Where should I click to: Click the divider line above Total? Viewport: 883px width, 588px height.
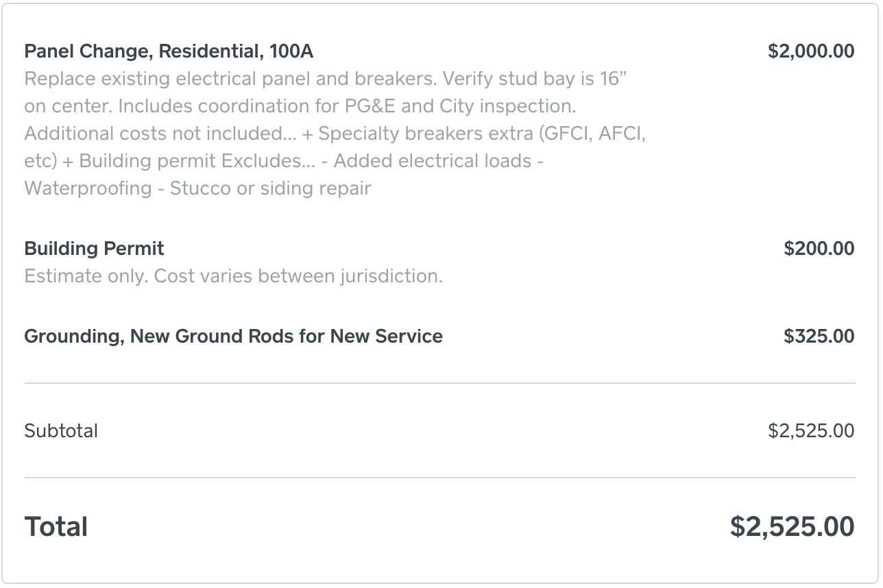(439, 478)
